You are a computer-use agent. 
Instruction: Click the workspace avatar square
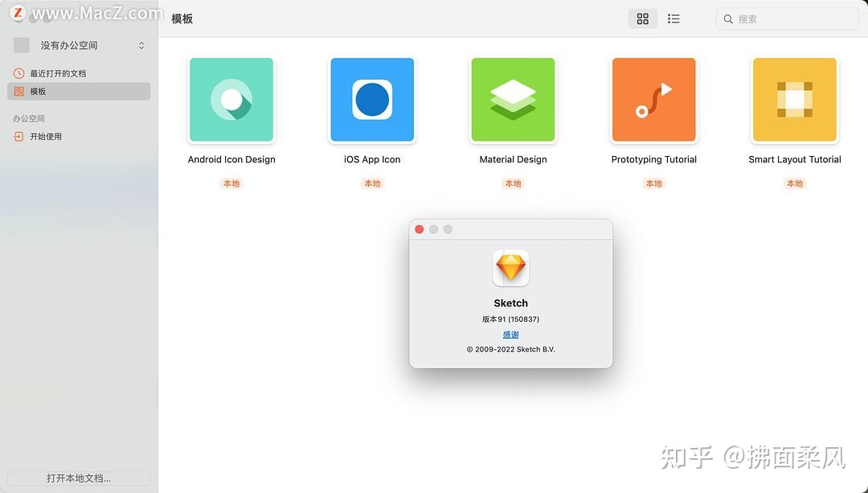pos(22,45)
